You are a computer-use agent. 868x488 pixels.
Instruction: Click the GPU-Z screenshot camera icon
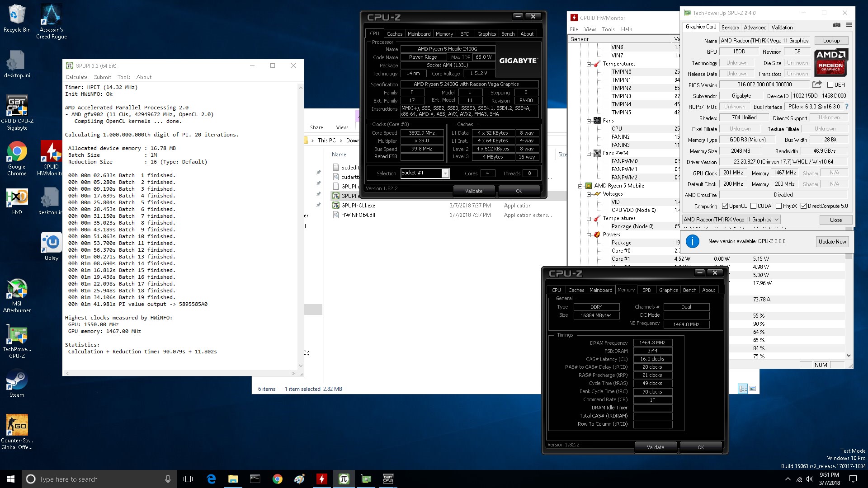click(837, 25)
